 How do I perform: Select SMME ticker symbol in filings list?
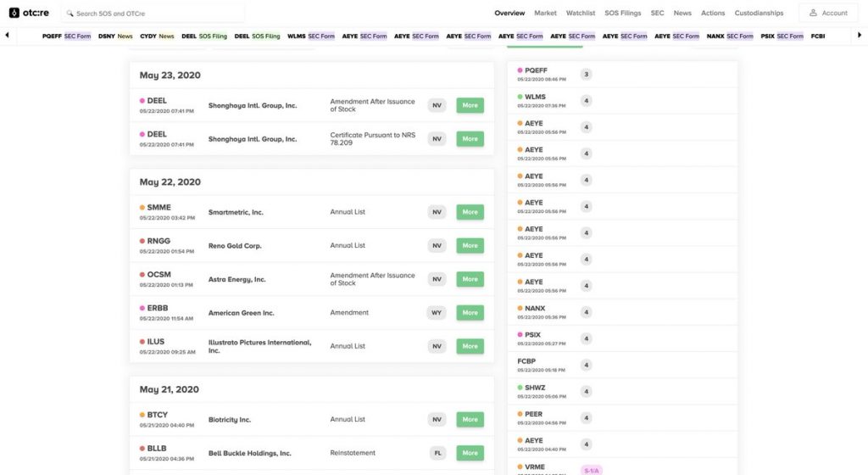click(x=159, y=208)
